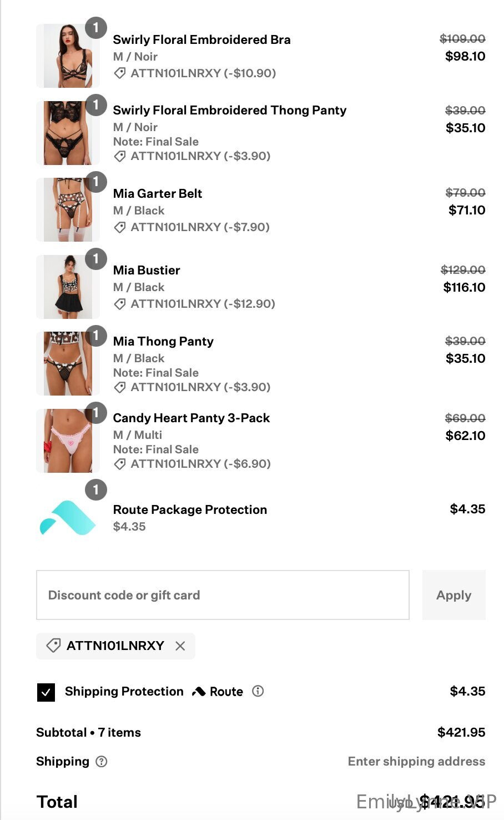Viewport: 504px width, 820px height.
Task: Click the Shipping help question icon
Action: [x=102, y=762]
